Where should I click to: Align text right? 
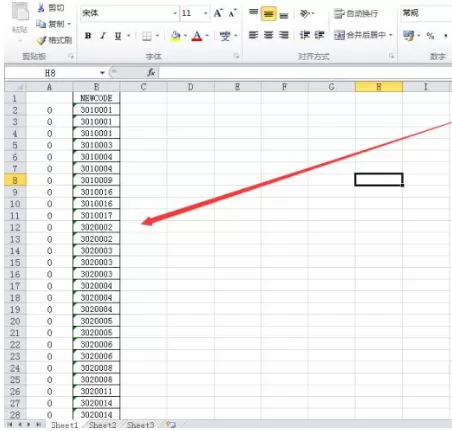pyautogui.click(x=284, y=35)
